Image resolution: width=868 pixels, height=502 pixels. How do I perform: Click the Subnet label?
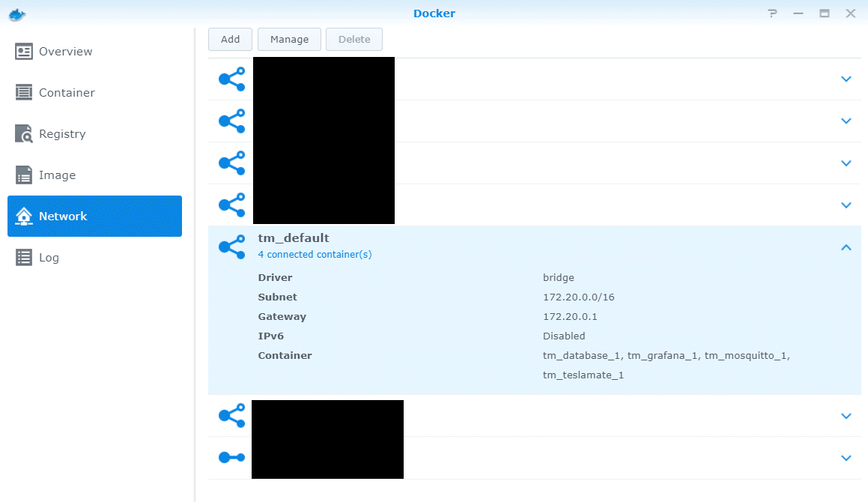coord(277,297)
